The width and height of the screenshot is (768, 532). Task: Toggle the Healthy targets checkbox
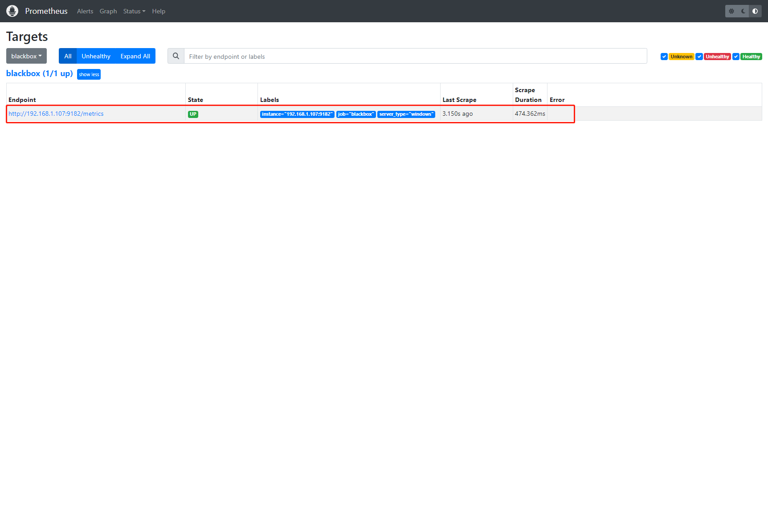click(736, 57)
